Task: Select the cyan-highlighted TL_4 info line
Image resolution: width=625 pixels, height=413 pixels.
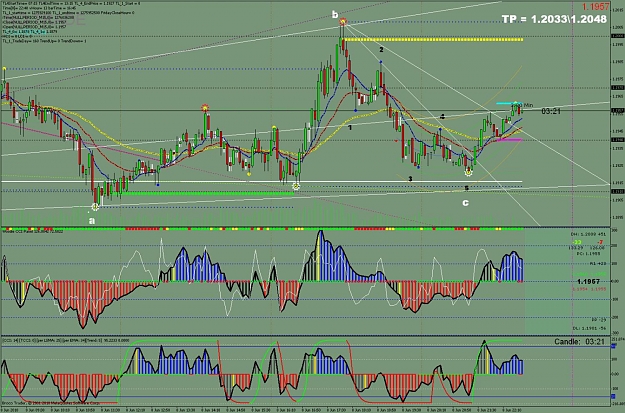Action: (29, 31)
